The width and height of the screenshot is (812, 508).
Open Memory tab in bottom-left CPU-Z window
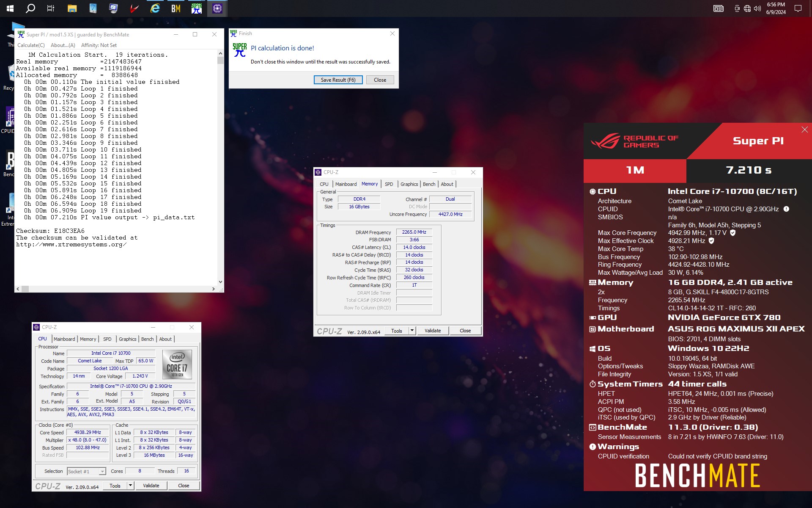point(88,339)
